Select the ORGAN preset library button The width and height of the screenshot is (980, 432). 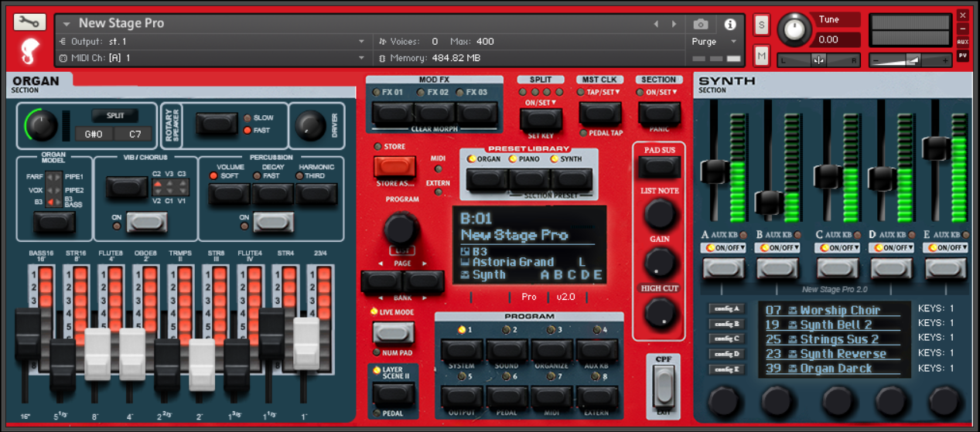(487, 179)
